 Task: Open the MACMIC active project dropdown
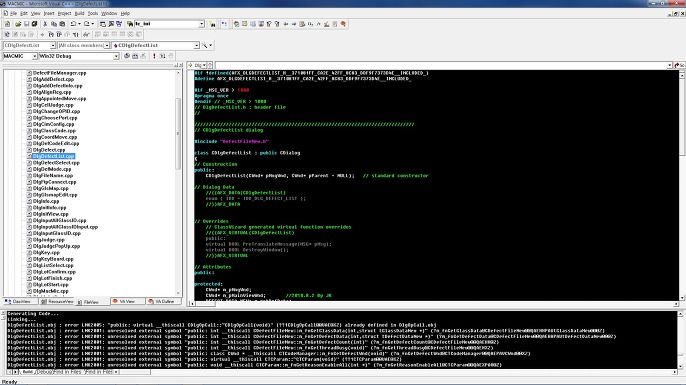35,56
